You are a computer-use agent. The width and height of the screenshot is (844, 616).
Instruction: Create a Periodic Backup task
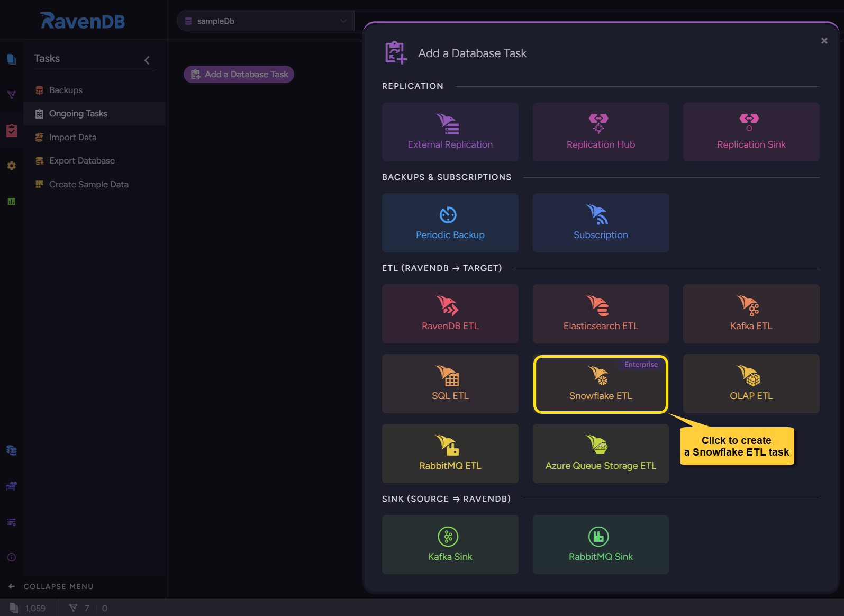point(450,223)
